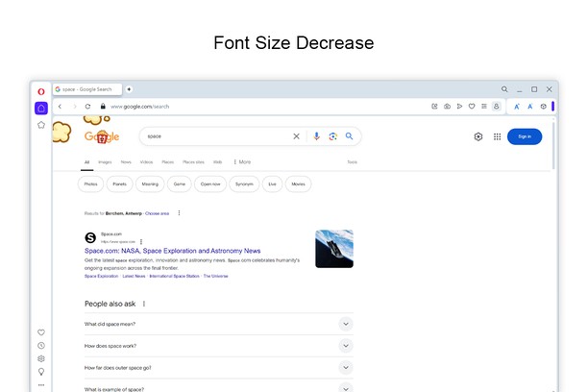This screenshot has width=588, height=392.
Task: Open Google Lens image search icon
Action: 333,136
